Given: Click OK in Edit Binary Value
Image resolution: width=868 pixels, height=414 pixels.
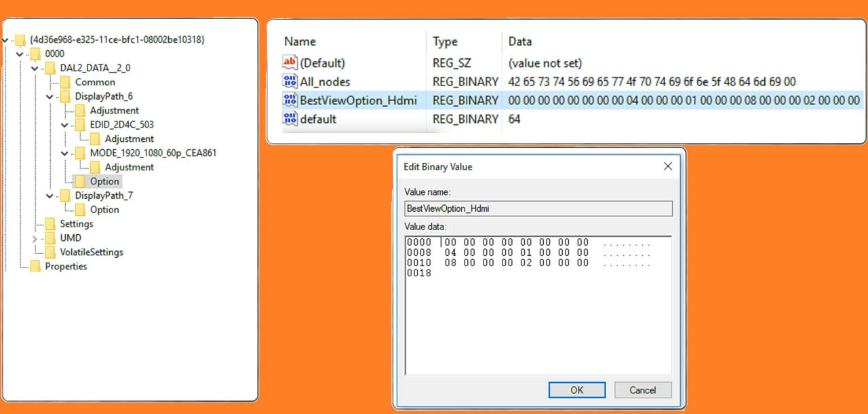Looking at the screenshot, I should [576, 390].
